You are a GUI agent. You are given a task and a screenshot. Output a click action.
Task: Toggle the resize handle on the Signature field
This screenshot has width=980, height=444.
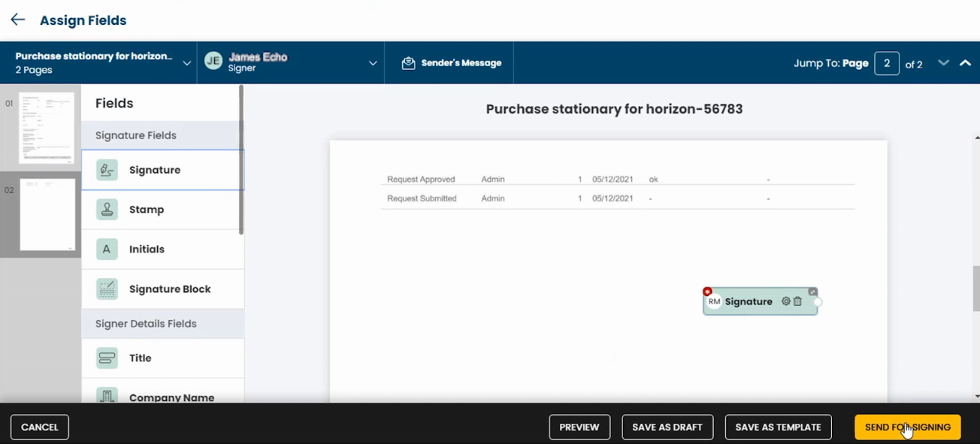point(812,291)
